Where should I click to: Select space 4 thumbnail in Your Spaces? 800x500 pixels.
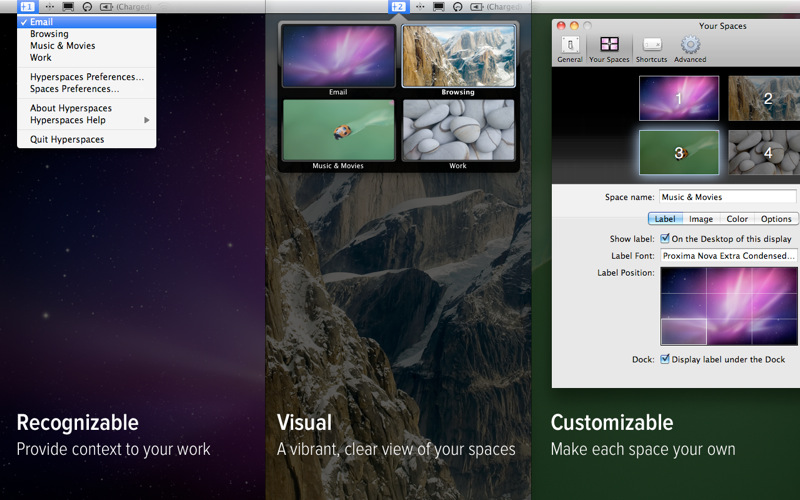coord(764,153)
